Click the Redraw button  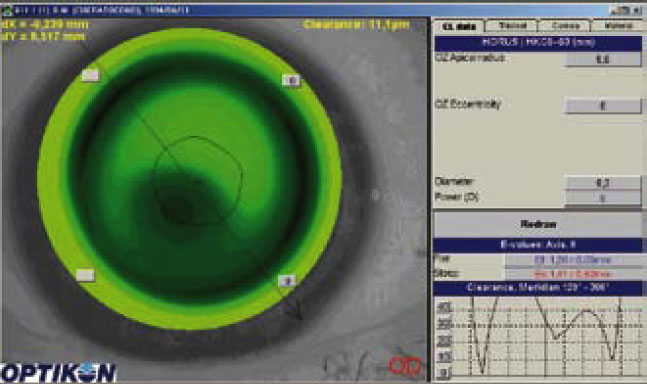click(x=538, y=225)
